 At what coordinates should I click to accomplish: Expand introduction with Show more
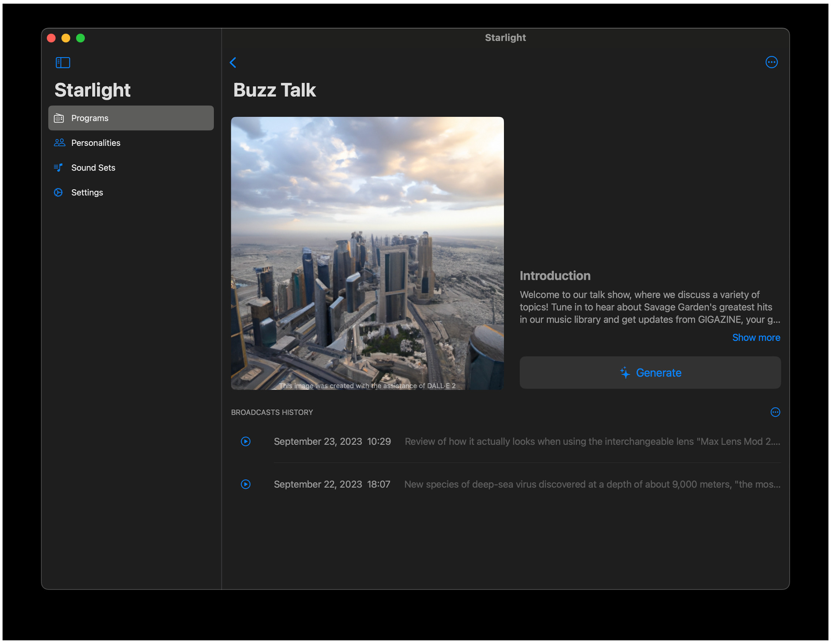756,338
